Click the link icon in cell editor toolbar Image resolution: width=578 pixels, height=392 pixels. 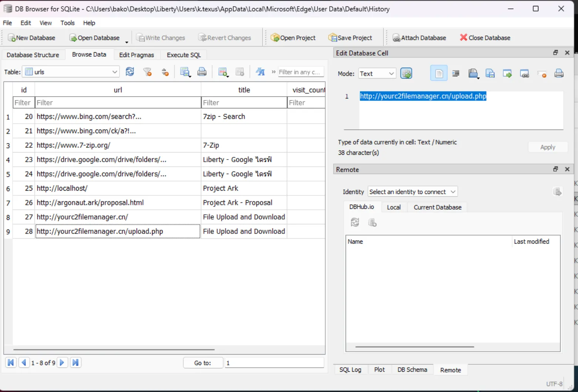(x=525, y=73)
